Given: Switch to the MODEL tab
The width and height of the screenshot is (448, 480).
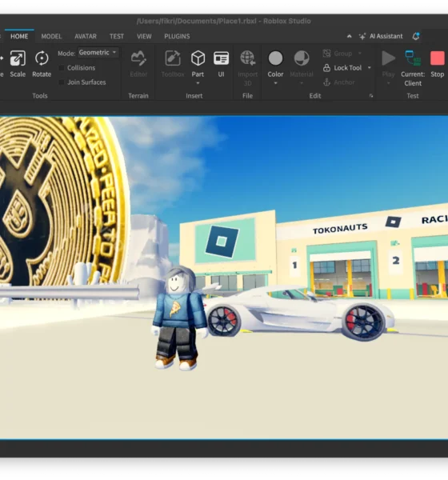Looking at the screenshot, I should (51, 36).
